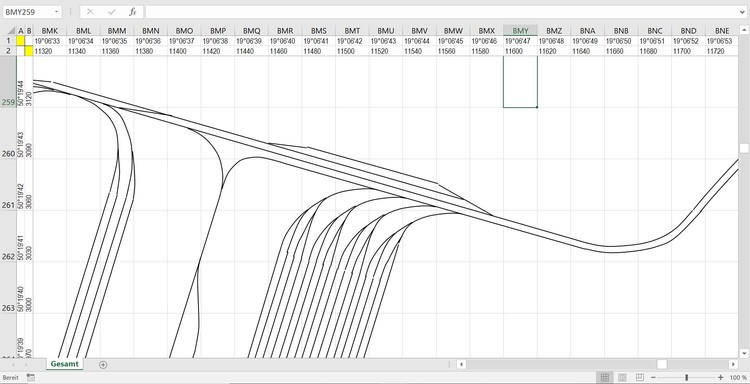The height and width of the screenshot is (384, 750).
Task: Select column BMP header
Action: click(x=218, y=31)
